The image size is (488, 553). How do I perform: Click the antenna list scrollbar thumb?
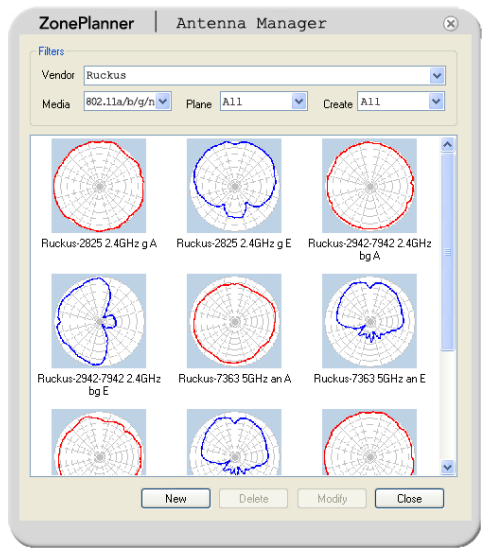[447, 251]
